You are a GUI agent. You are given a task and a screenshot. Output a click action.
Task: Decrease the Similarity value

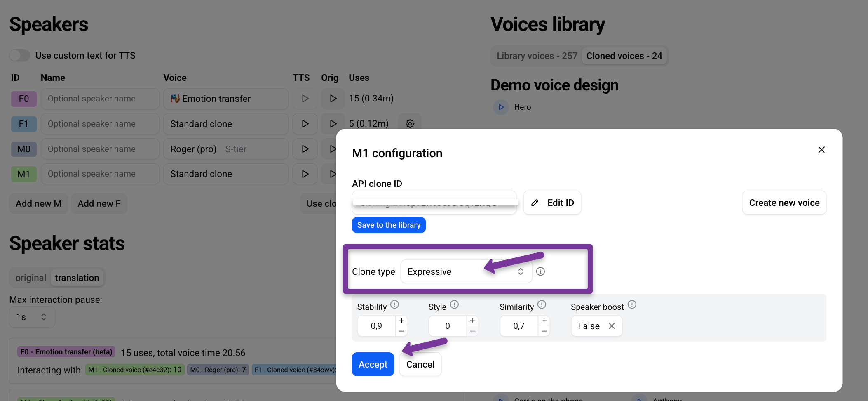click(x=544, y=331)
